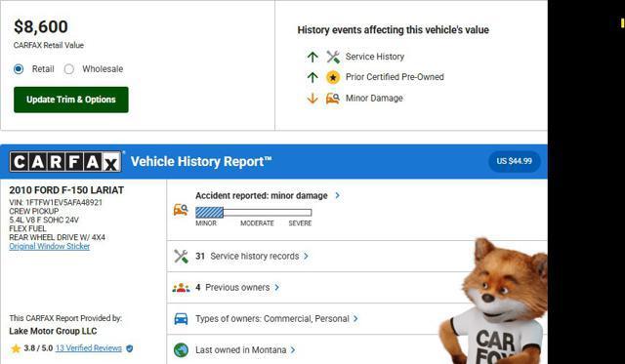The width and height of the screenshot is (625, 364).
Task: Expand Accident reported: minor damage chevron
Action: (x=338, y=195)
